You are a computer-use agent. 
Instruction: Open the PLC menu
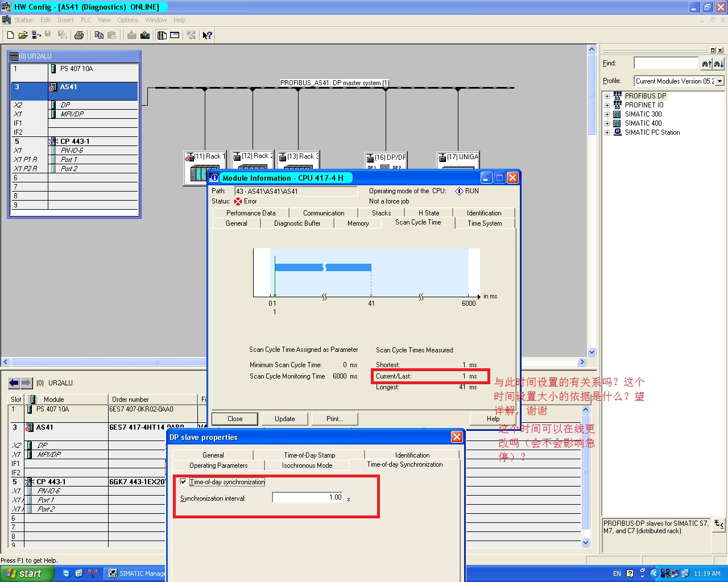(86, 20)
